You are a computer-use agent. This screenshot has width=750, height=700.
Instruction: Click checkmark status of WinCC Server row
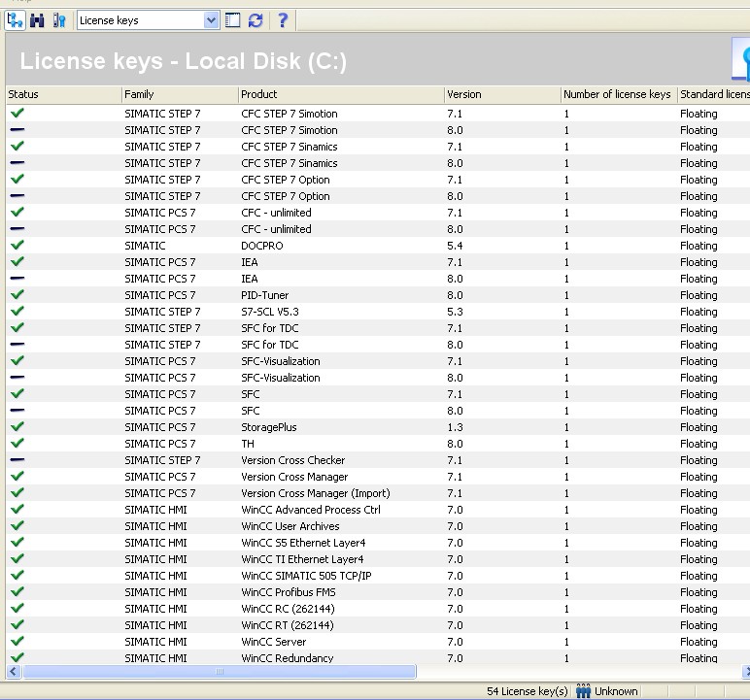click(x=17, y=641)
